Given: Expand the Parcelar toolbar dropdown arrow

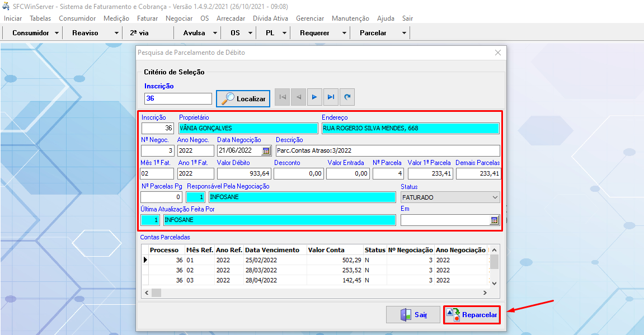Looking at the screenshot, I should 404,33.
